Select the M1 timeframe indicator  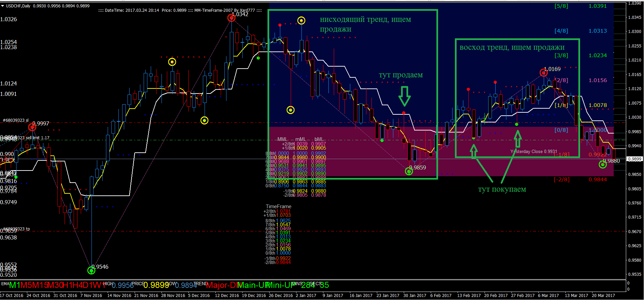(x=15, y=285)
